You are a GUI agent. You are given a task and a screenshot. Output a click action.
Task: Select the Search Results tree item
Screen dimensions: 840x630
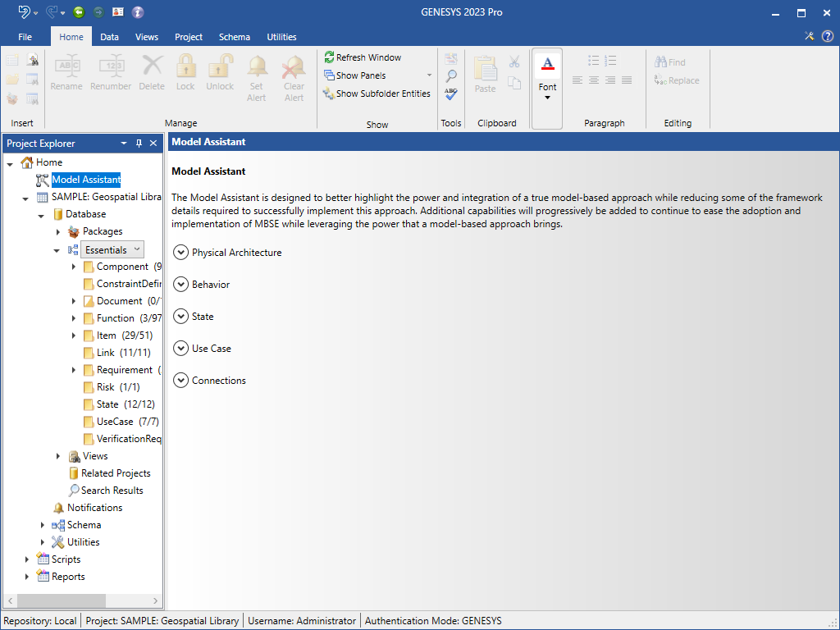(x=112, y=491)
